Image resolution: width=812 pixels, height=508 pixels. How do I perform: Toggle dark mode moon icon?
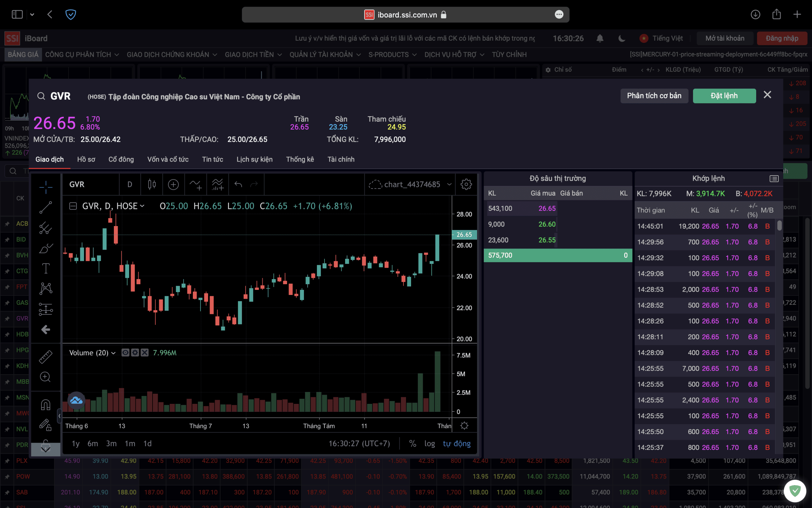coord(622,38)
